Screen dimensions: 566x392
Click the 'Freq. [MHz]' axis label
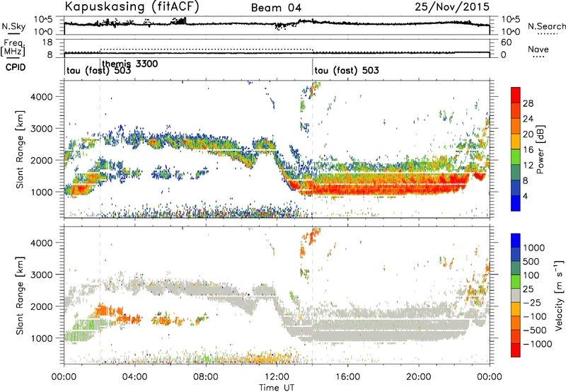point(13,47)
